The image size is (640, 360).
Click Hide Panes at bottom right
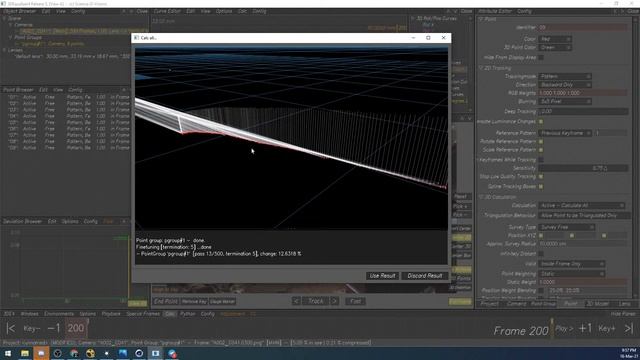pos(623,314)
